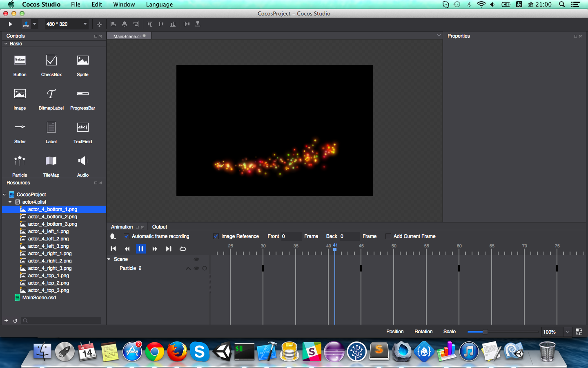Image resolution: width=588 pixels, height=368 pixels.
Task: Toggle loop playback
Action: [183, 249]
